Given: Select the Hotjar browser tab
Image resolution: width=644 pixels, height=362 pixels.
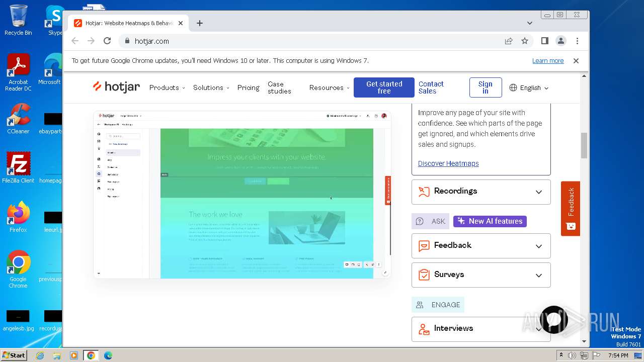Looking at the screenshot, I should click(x=128, y=23).
